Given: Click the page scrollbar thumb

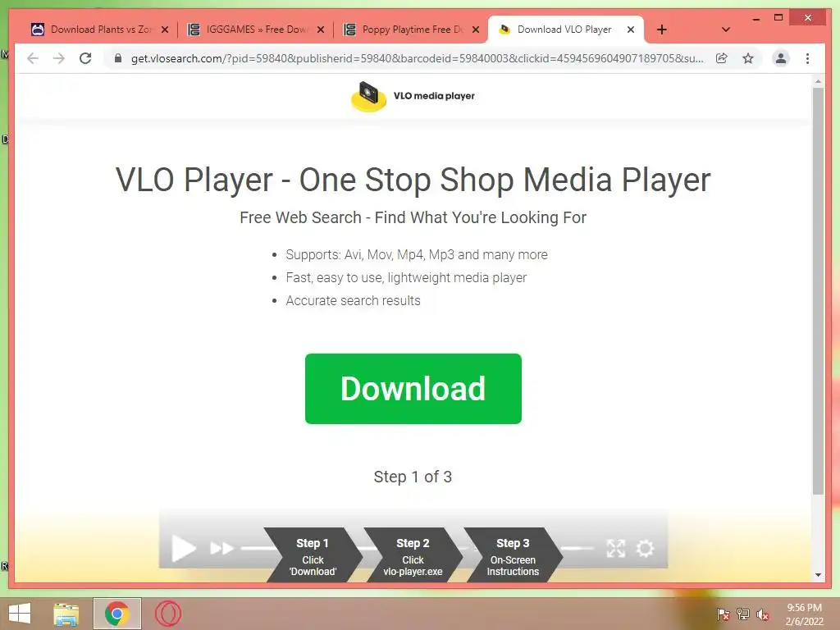Looking at the screenshot, I should point(818,291).
